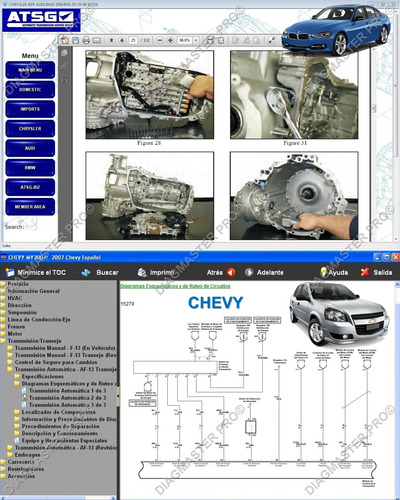
Task: Click the third icon in PDF side panel
Action: pos(64,81)
